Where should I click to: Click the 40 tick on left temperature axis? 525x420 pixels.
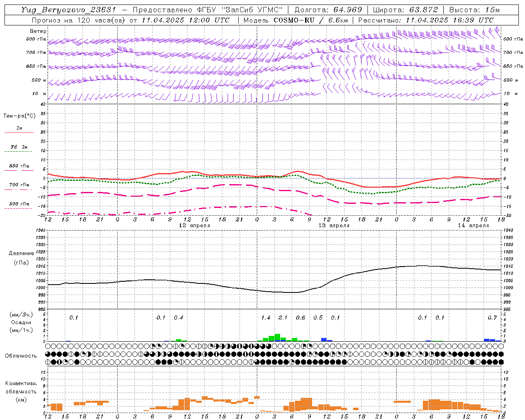click(x=43, y=104)
